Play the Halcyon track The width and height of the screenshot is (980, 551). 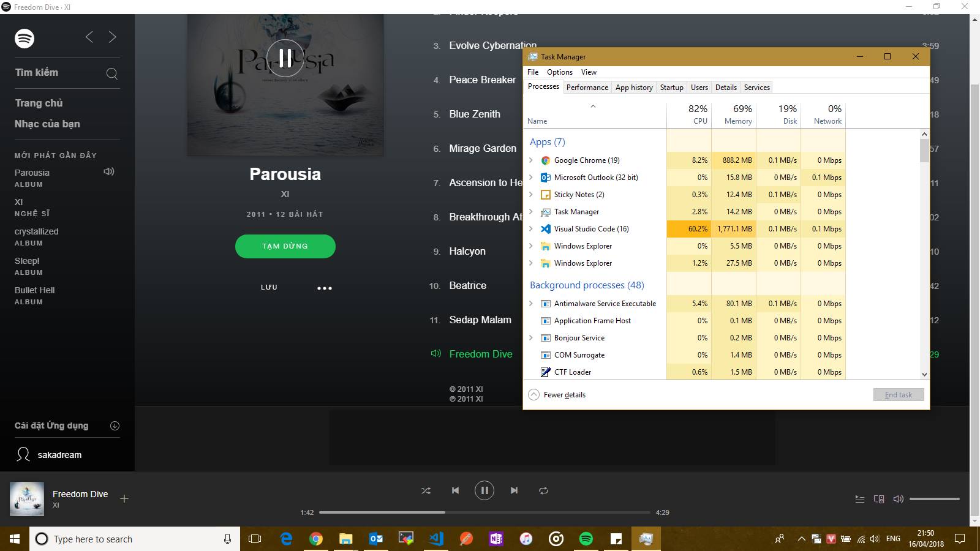point(467,251)
